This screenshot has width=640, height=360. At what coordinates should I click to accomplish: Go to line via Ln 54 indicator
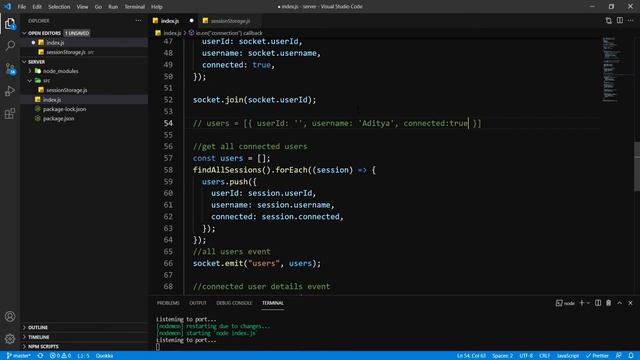(x=471, y=356)
